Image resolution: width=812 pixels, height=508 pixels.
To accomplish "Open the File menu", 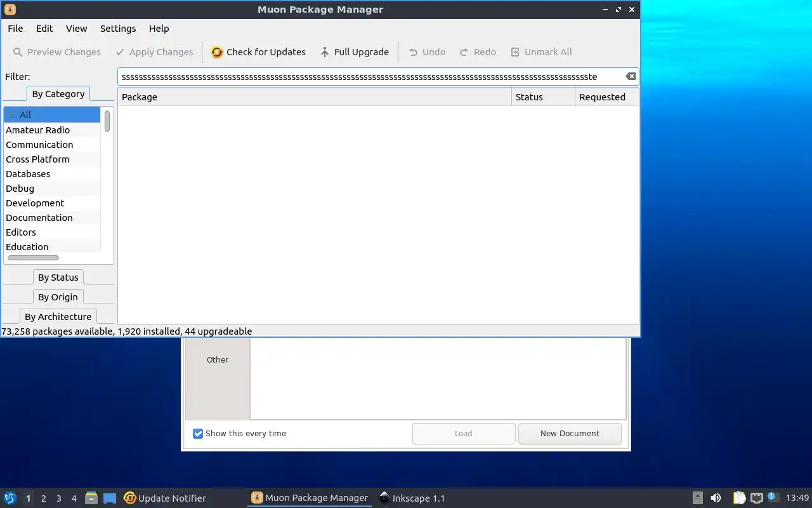I will (x=15, y=29).
